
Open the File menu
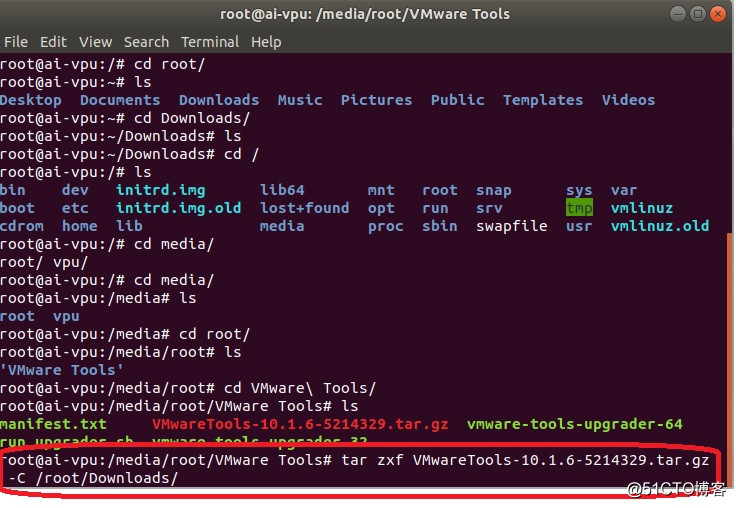click(16, 42)
